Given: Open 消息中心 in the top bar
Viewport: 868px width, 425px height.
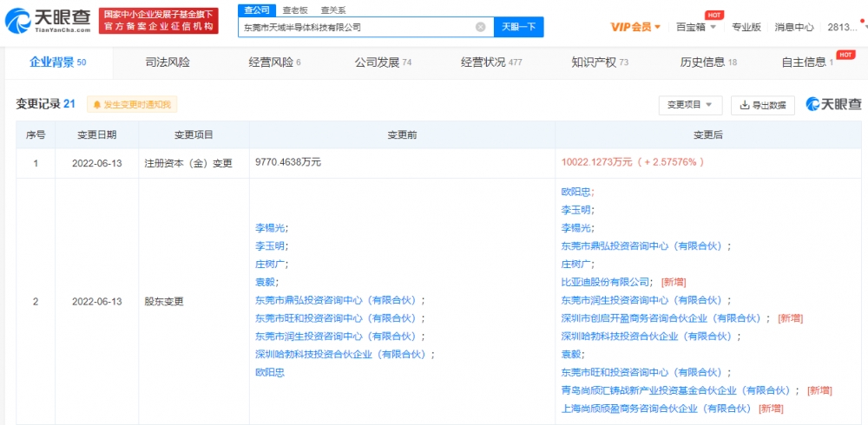Looking at the screenshot, I should (794, 27).
